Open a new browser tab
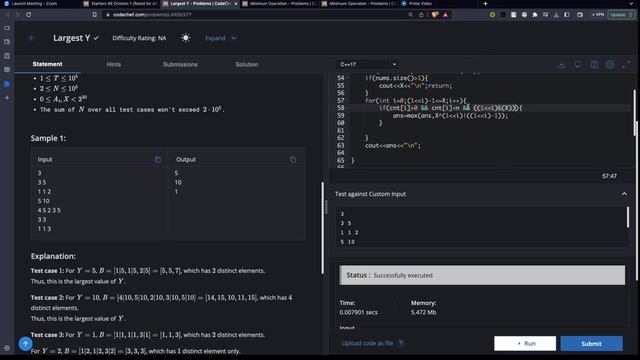The width and height of the screenshot is (640, 360). [x=485, y=4]
